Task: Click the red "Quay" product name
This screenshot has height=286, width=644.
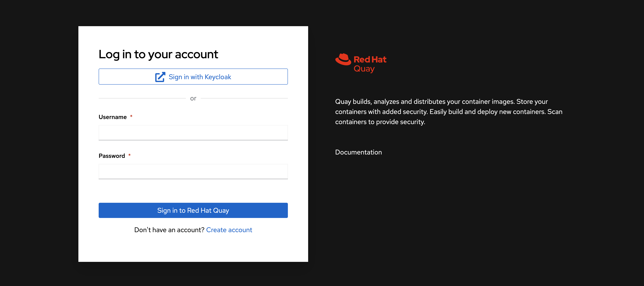Action: (364, 69)
